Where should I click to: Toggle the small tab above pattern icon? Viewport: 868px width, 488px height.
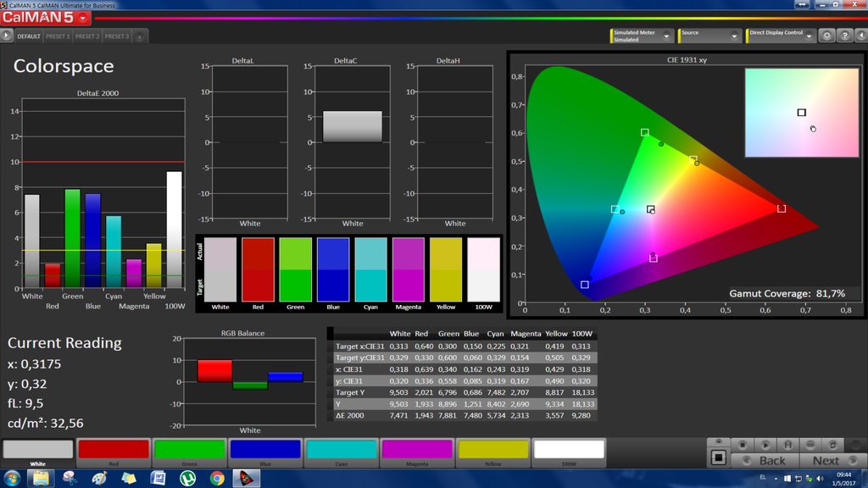tap(719, 441)
